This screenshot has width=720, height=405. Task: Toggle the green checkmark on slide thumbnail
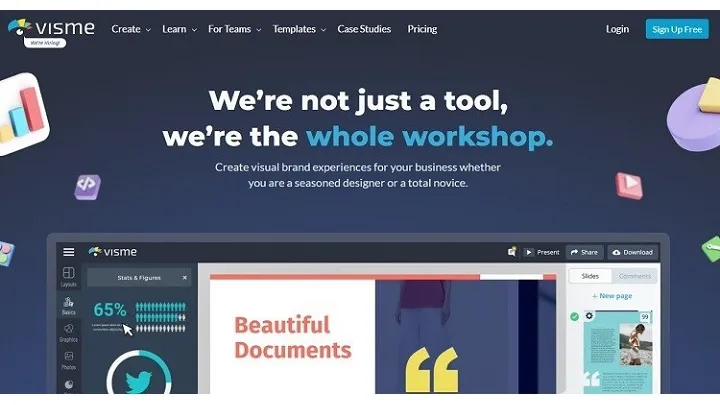574,317
